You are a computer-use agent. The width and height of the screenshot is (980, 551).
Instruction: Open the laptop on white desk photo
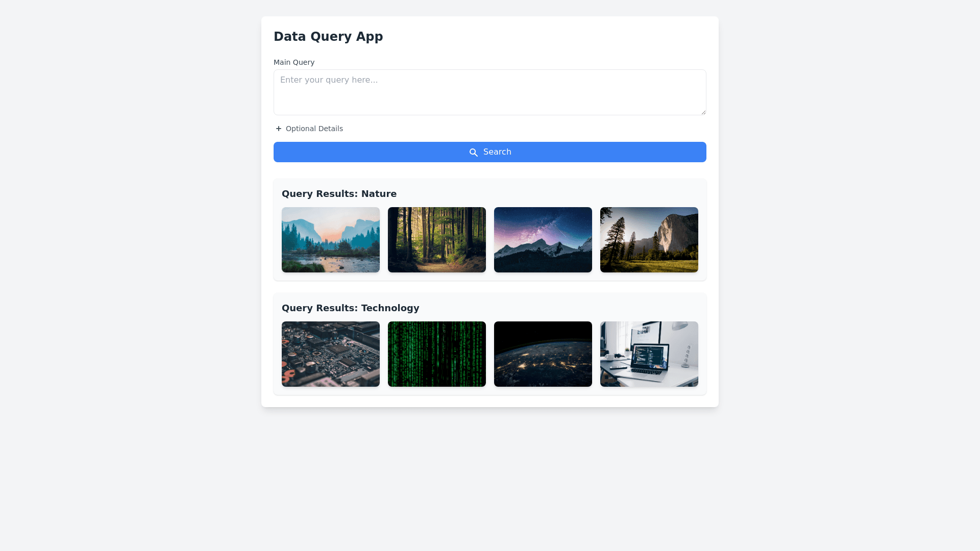[649, 354]
